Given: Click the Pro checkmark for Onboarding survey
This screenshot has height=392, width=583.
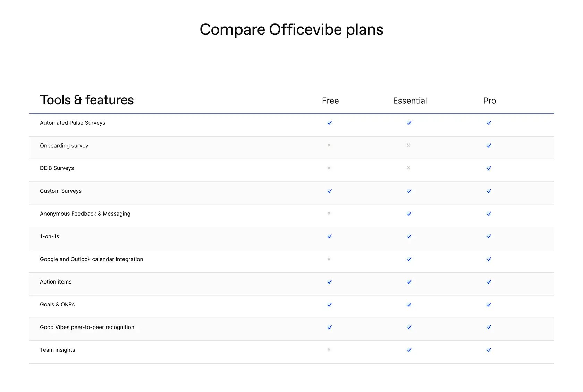Looking at the screenshot, I should pyautogui.click(x=489, y=146).
